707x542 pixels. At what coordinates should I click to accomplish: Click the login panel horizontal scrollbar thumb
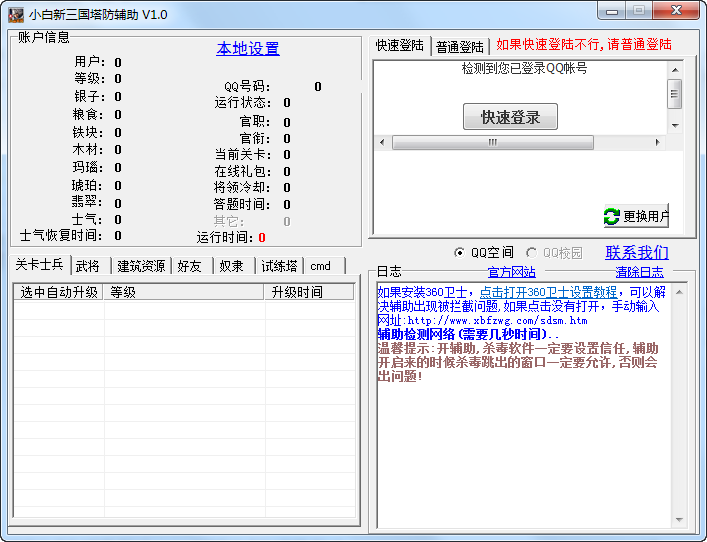(492, 142)
